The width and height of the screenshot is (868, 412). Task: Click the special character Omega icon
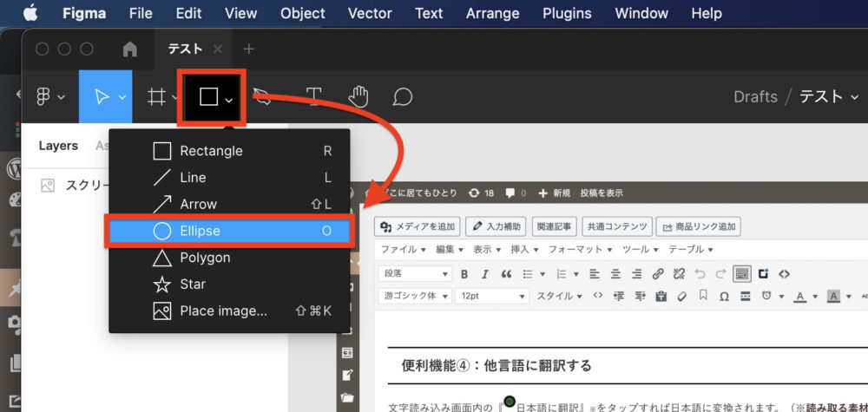pyautogui.click(x=724, y=297)
